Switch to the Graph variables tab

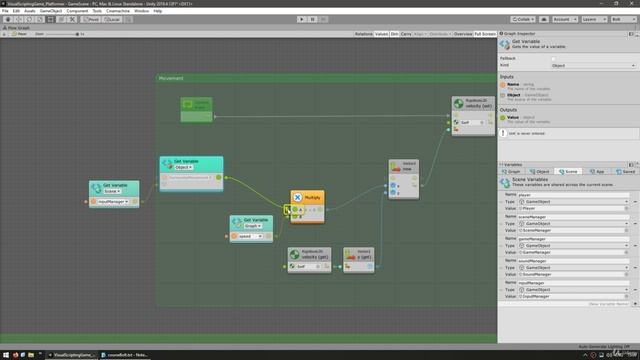[x=511, y=172]
